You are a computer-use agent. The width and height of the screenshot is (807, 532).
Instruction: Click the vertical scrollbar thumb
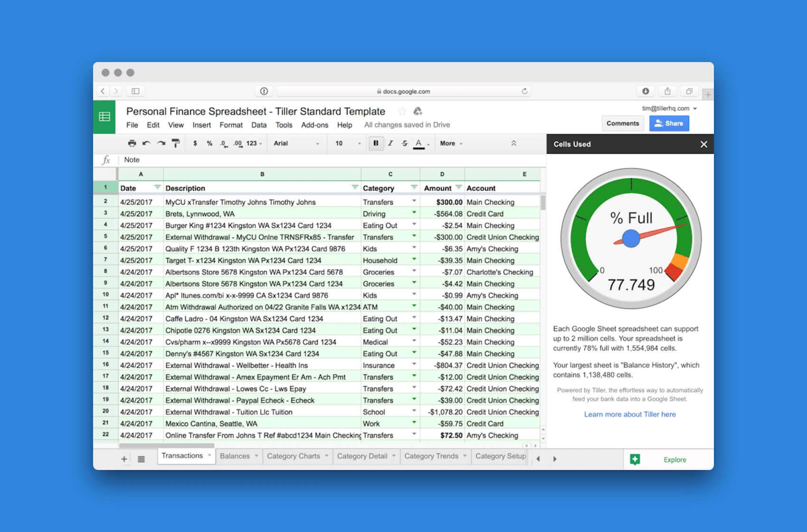click(x=543, y=203)
